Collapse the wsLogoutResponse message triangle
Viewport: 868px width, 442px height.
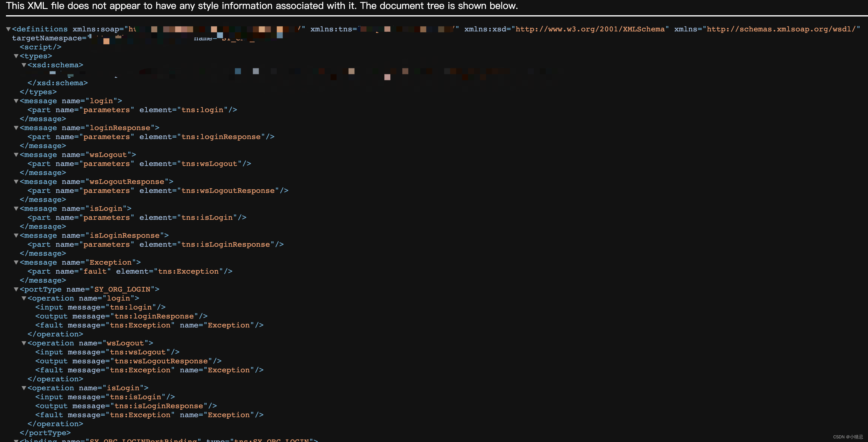point(16,182)
